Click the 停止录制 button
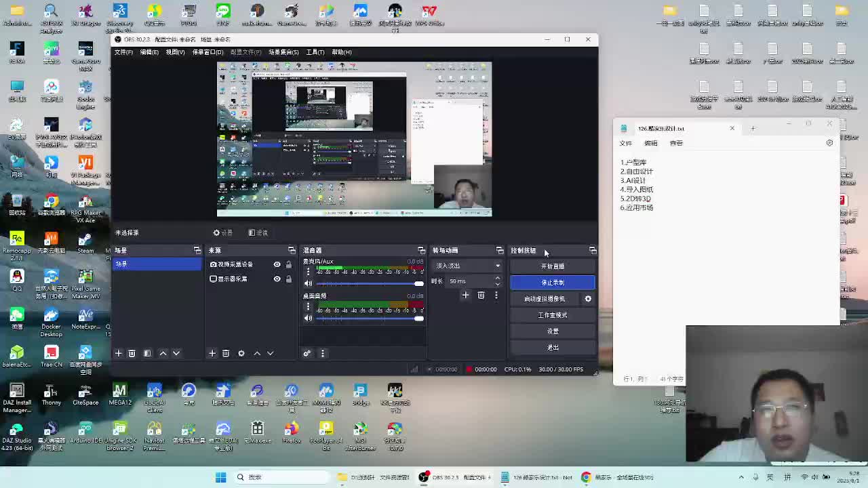The image size is (868, 488). tap(552, 283)
